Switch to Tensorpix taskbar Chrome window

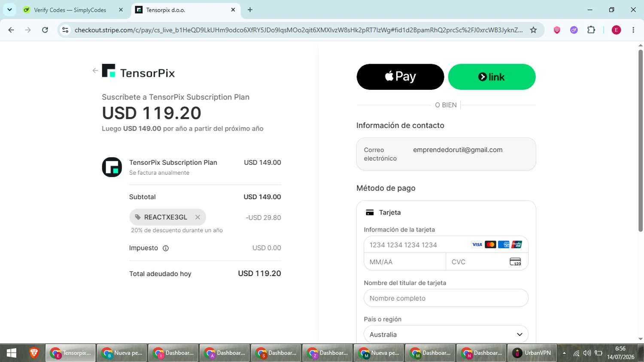click(x=70, y=353)
